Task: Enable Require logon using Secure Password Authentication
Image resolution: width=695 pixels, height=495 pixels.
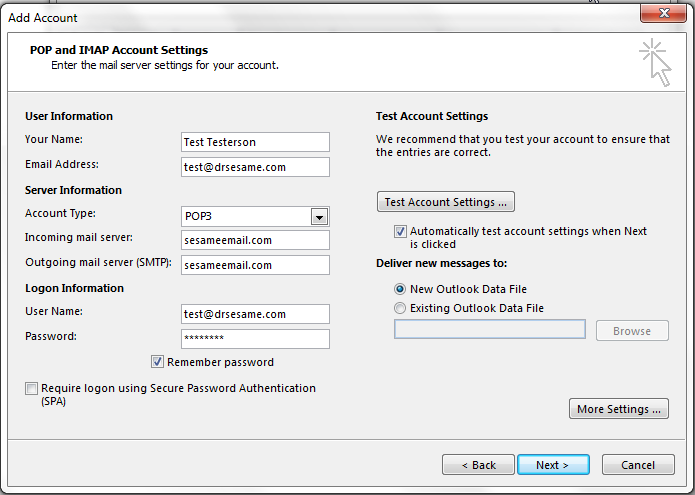Action: pyautogui.click(x=32, y=389)
